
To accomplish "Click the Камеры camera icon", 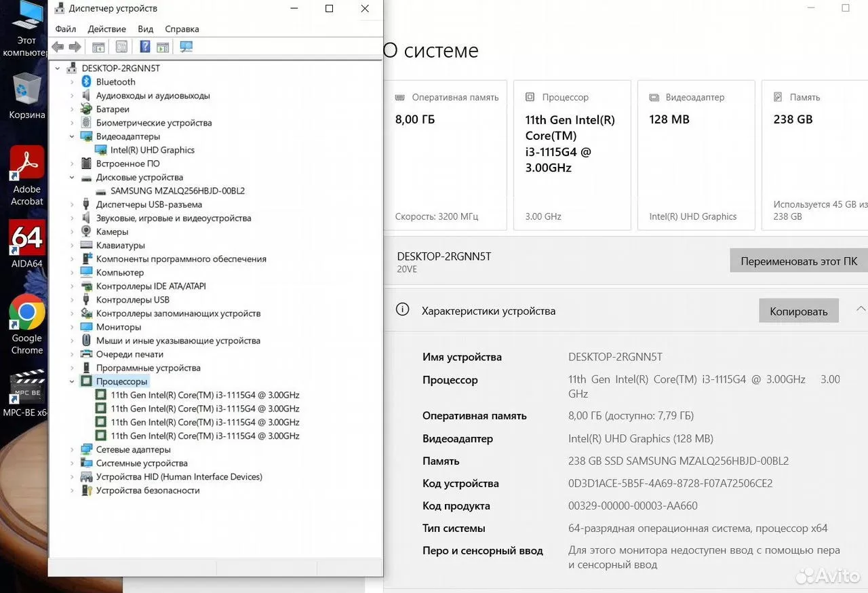I will click(x=86, y=231).
